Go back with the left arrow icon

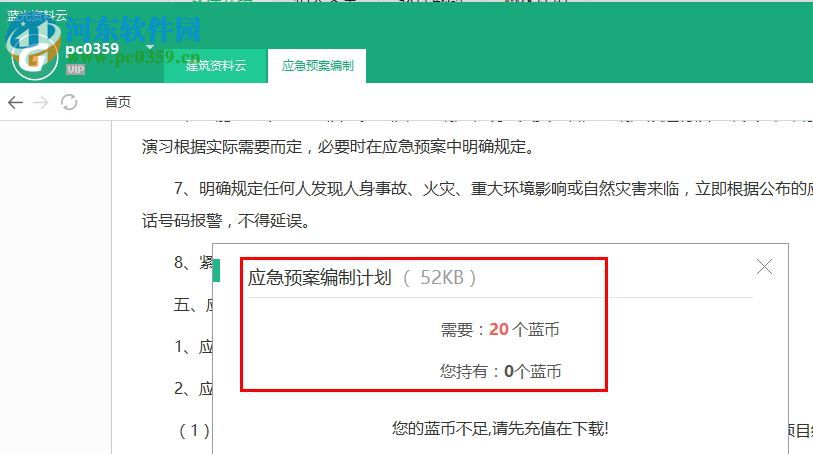[x=16, y=102]
